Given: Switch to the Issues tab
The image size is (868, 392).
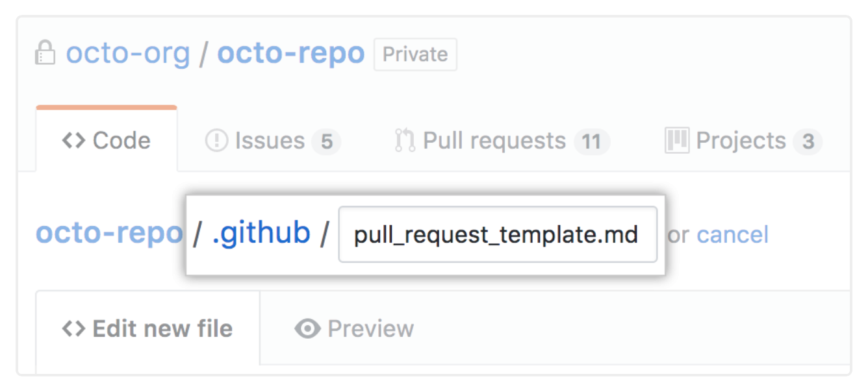Looking at the screenshot, I should (x=273, y=141).
